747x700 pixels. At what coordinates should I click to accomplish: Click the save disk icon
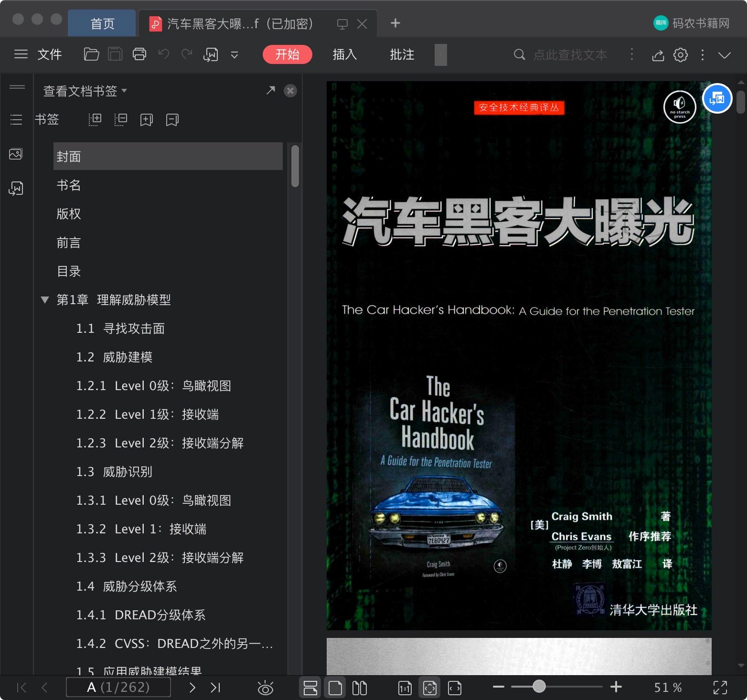coord(115,54)
